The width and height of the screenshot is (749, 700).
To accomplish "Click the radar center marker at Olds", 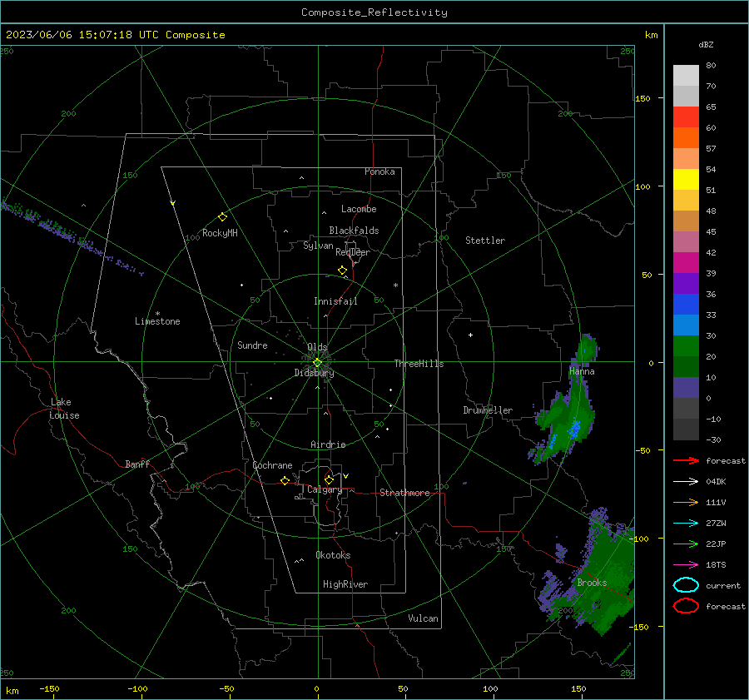I will 317,363.
